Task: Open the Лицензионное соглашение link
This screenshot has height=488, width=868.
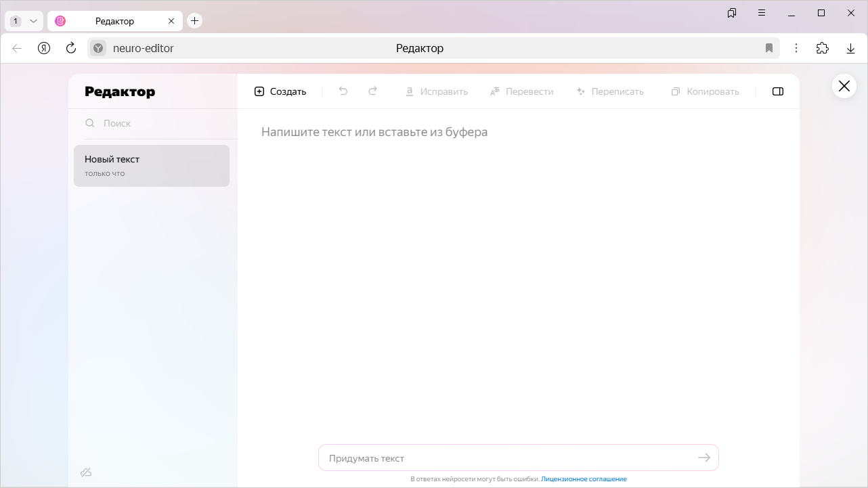Action: tap(584, 479)
